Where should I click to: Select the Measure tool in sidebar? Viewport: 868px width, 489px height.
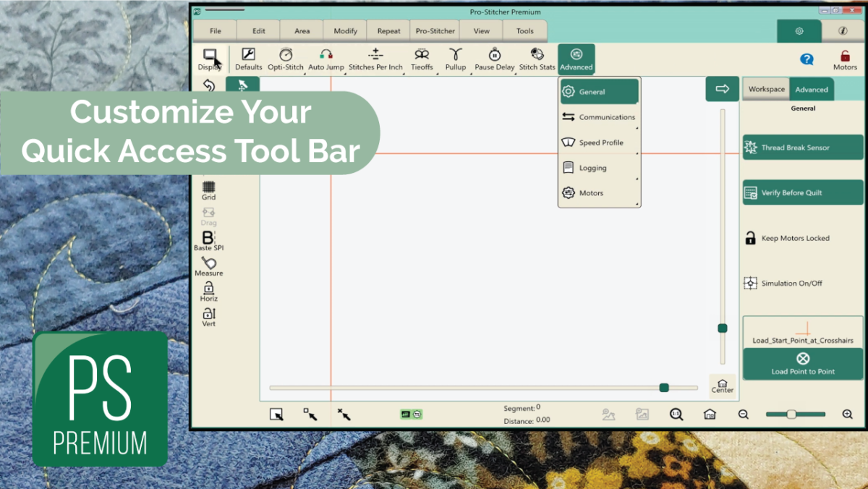tap(208, 266)
